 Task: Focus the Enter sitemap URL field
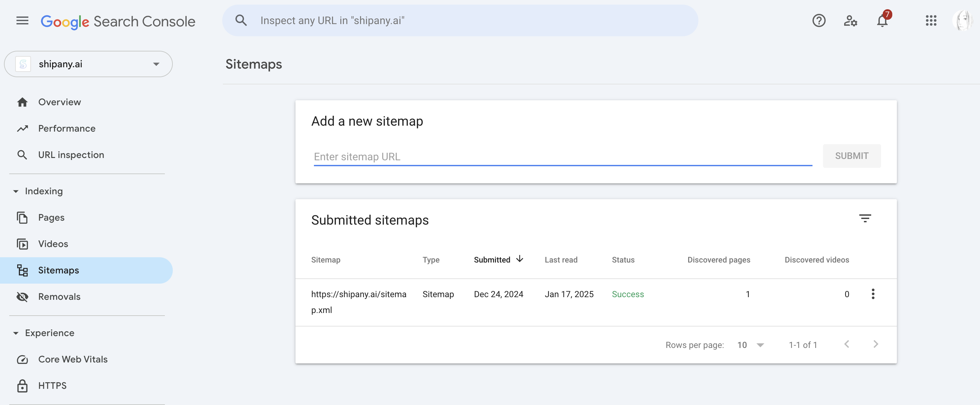(562, 157)
